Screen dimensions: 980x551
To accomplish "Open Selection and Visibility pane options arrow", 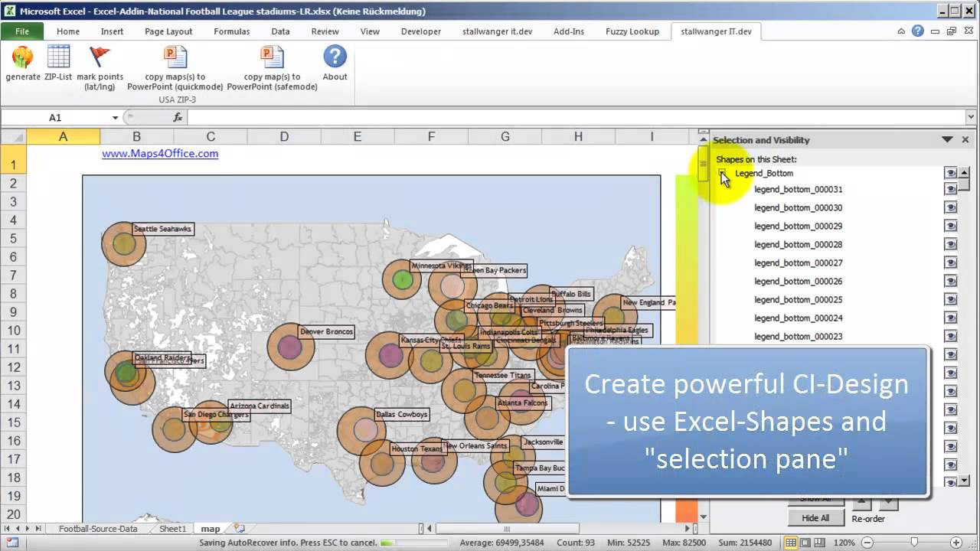I will (947, 139).
